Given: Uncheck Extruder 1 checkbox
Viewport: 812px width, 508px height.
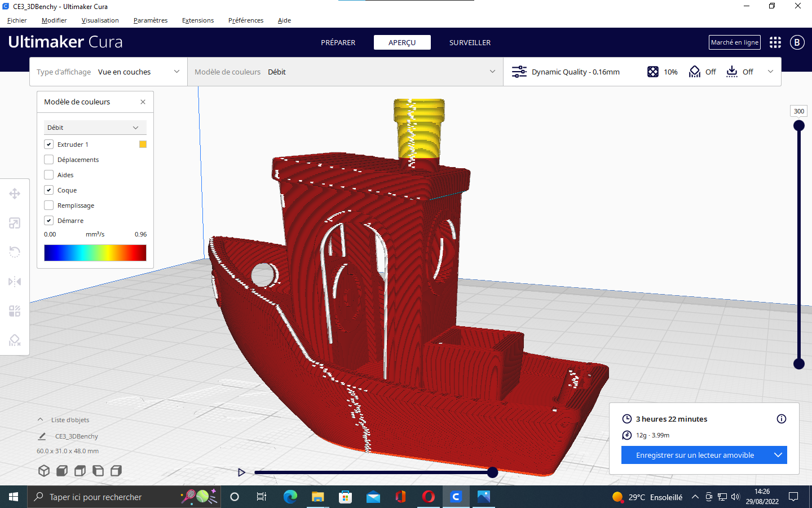Looking at the screenshot, I should [x=49, y=144].
